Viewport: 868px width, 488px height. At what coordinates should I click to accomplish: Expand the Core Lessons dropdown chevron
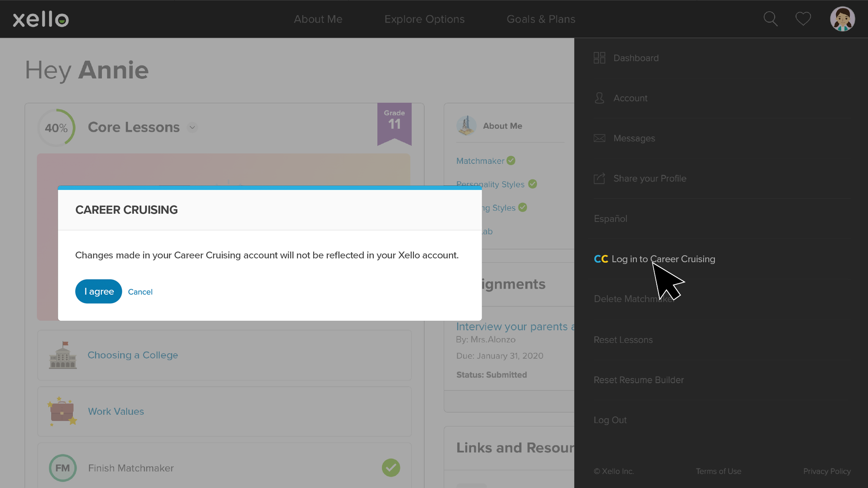192,127
